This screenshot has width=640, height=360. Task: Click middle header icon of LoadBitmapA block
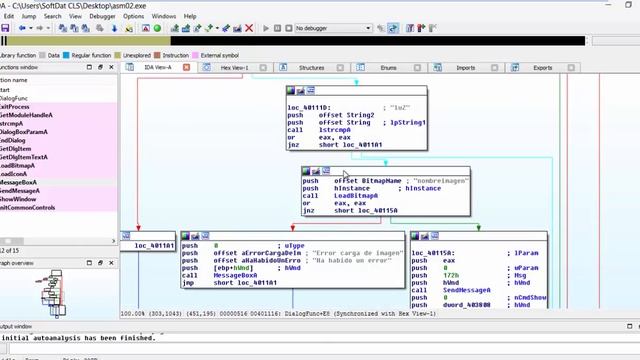coord(316,171)
